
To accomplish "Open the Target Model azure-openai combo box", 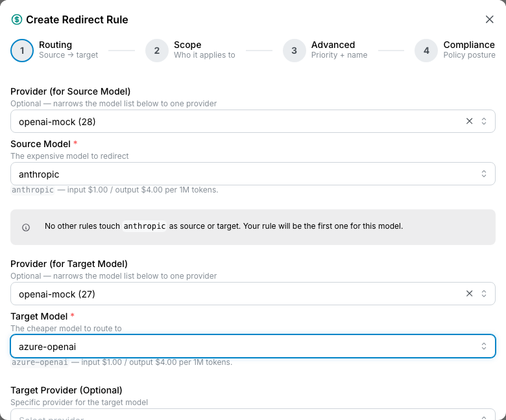I will point(253,346).
